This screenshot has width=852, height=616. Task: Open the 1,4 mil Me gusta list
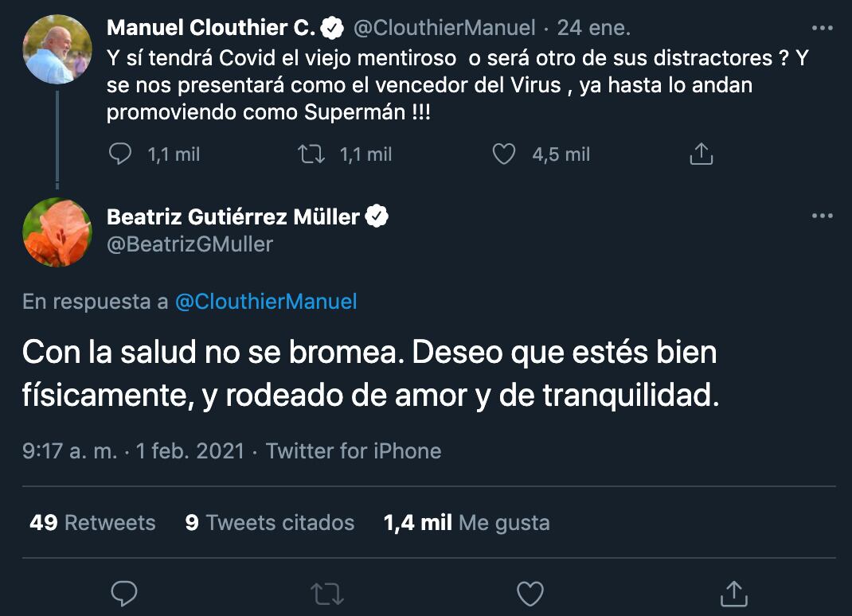(466, 523)
